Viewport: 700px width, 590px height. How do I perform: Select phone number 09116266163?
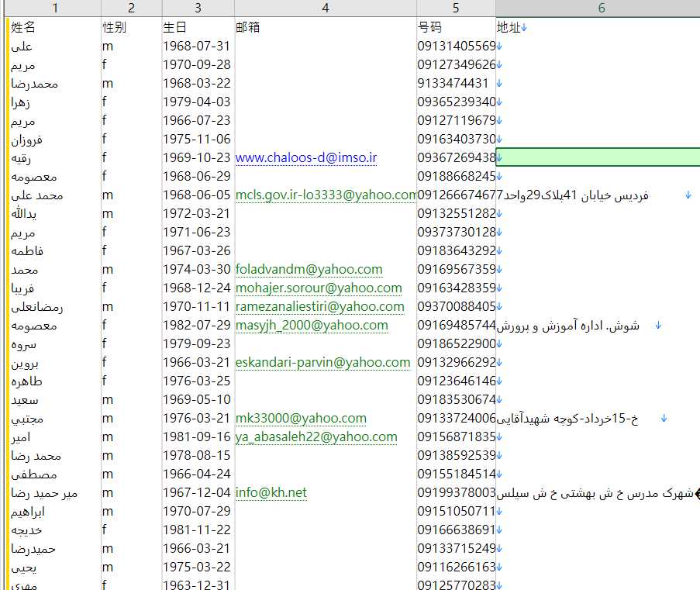(456, 568)
